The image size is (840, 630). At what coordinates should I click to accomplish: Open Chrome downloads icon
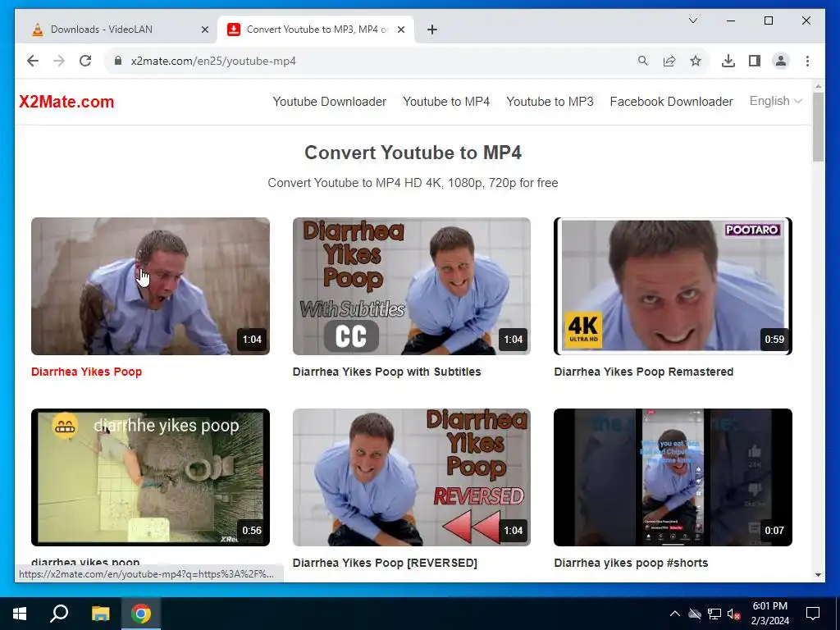(x=728, y=61)
